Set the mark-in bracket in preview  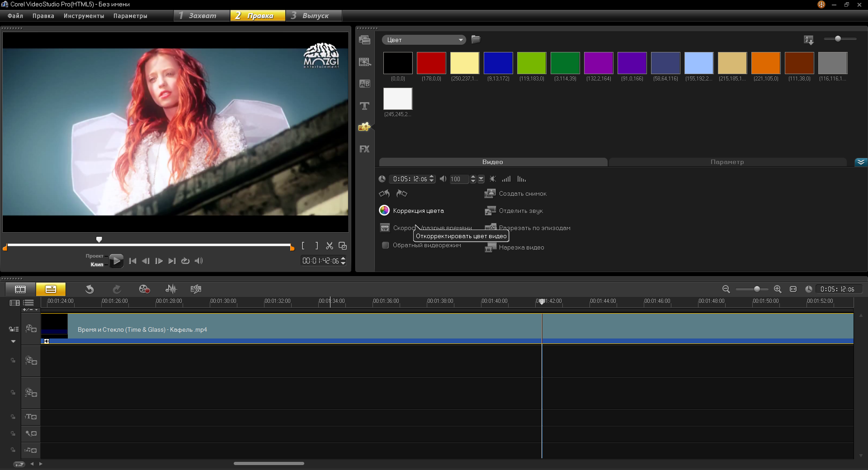pos(303,246)
